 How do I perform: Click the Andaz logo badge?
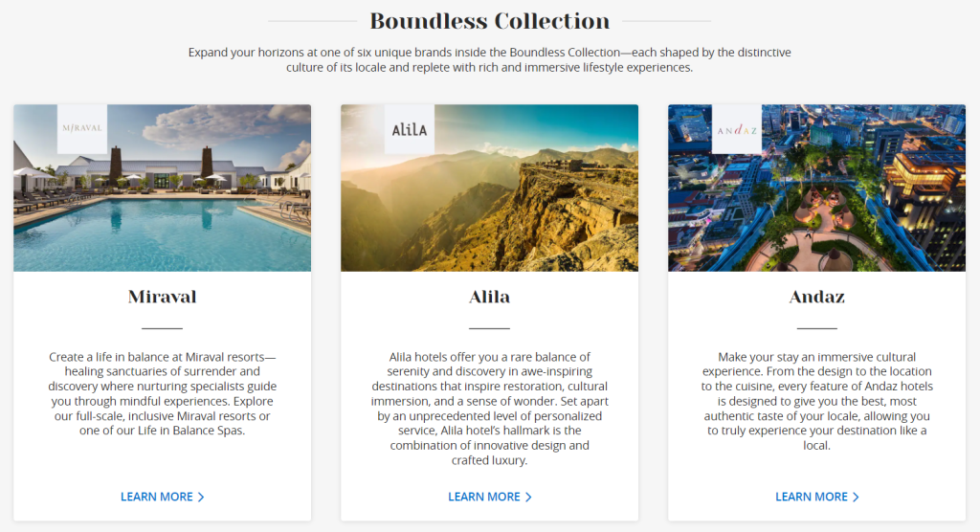tap(736, 129)
